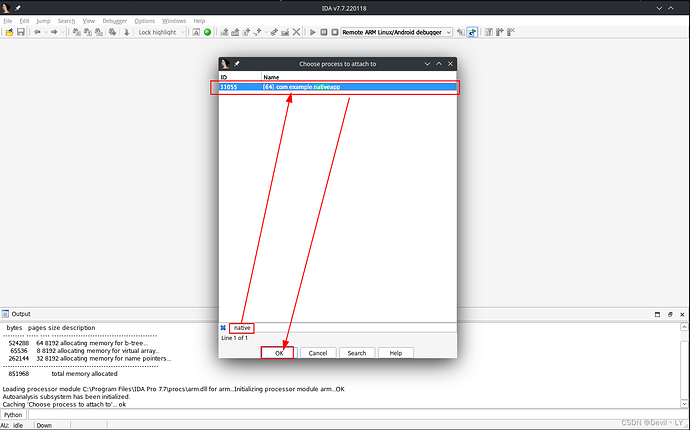690x430 pixels.
Task: Open the Edit menu
Action: point(24,21)
